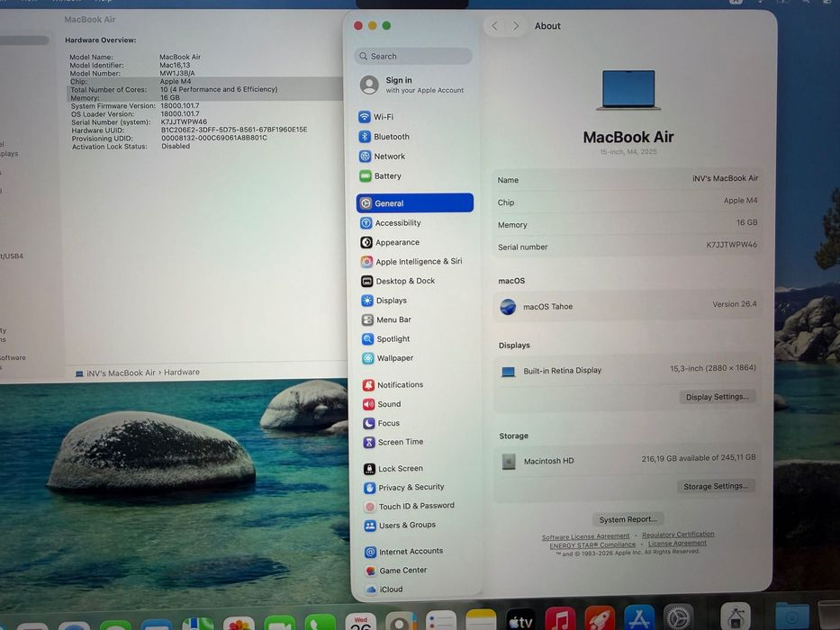Open Wi-Fi settings in the sidebar

(x=376, y=117)
